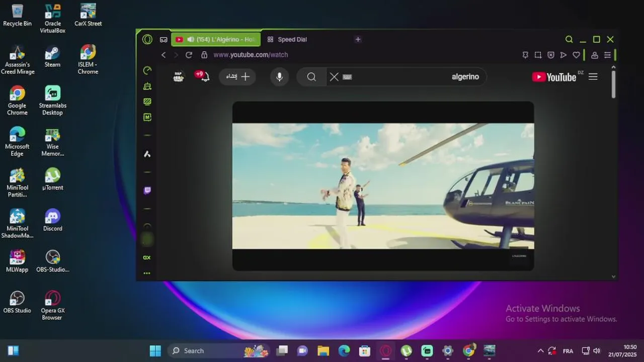
Task: Switch to L'Algérino YouTube tab
Action: click(x=216, y=39)
